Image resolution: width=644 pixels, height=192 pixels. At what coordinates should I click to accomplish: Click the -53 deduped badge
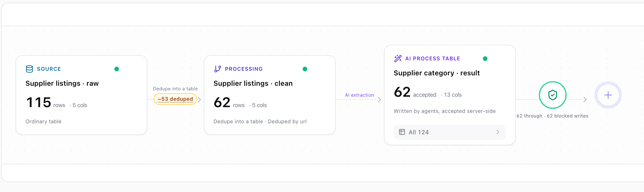175,99
